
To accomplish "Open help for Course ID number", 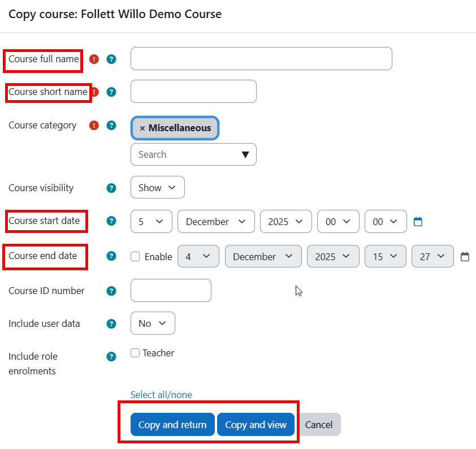I will 111,291.
